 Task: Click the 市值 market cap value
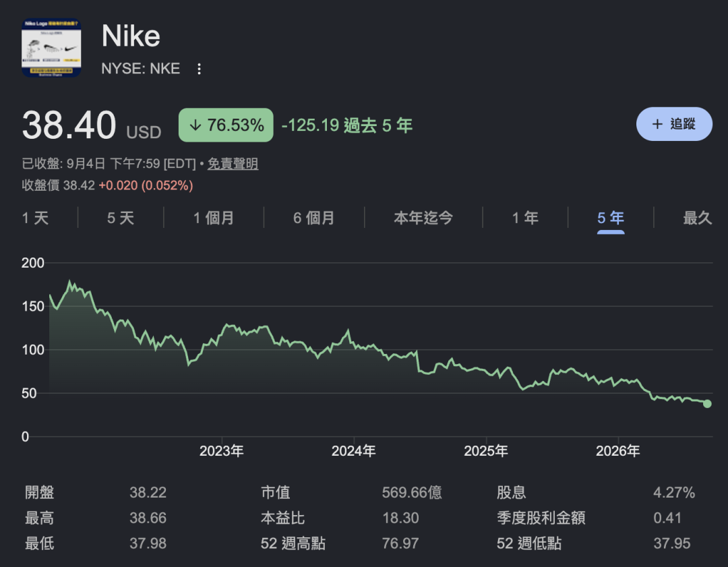[x=412, y=492]
